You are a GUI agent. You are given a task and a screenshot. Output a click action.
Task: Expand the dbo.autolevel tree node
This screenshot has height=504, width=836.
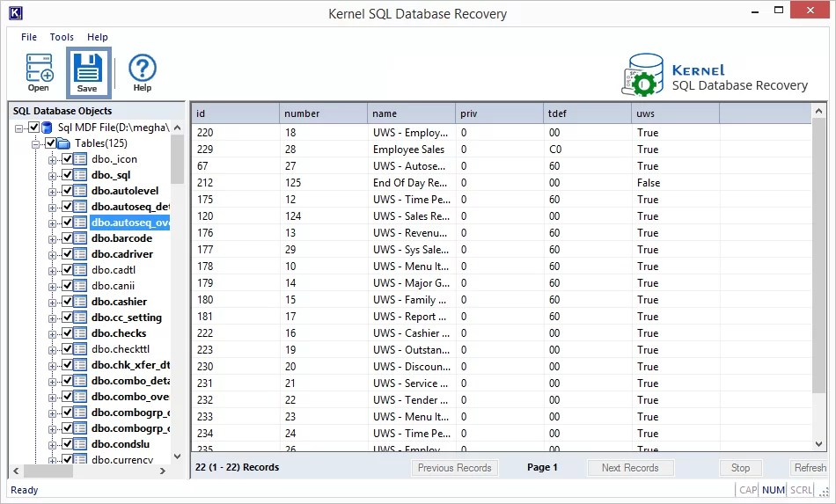point(52,192)
